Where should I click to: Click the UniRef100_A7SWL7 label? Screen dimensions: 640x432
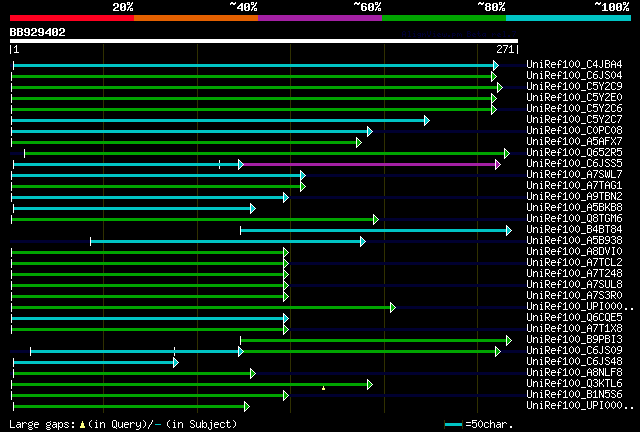574,175
